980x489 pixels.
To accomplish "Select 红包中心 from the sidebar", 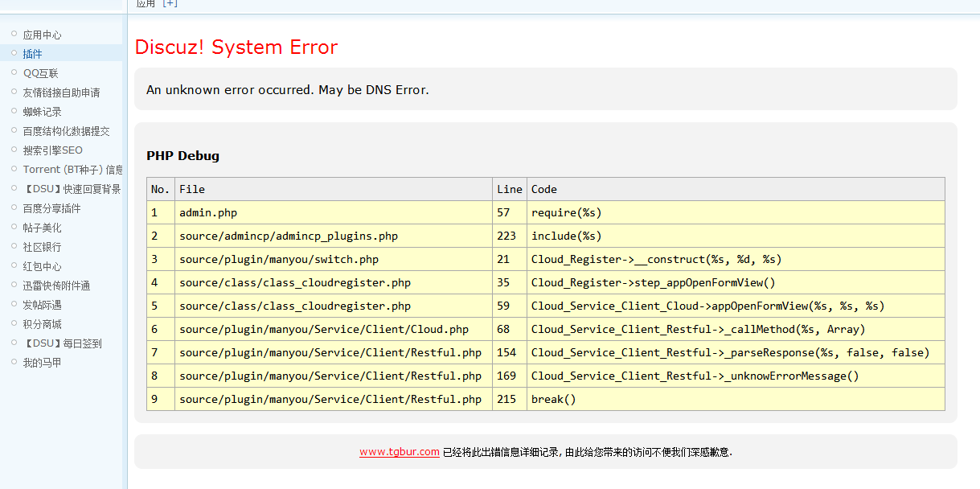I will tap(42, 266).
